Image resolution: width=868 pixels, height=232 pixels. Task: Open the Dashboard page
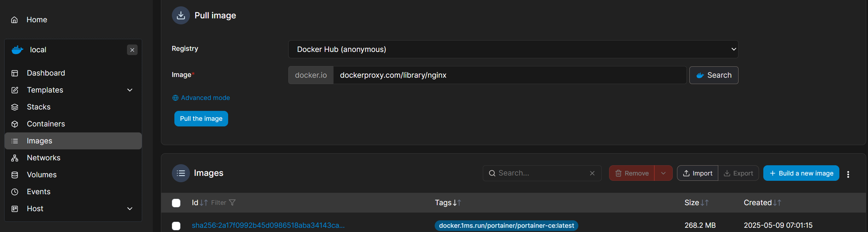click(46, 73)
